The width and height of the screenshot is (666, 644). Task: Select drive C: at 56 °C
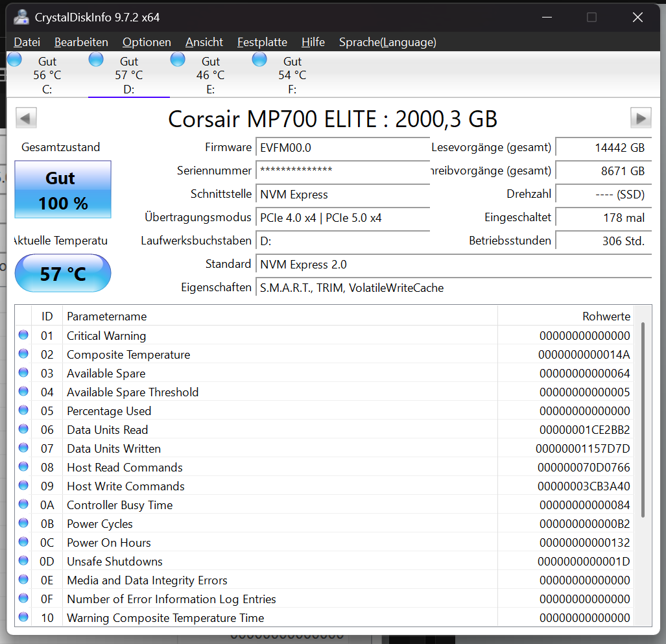(x=47, y=75)
